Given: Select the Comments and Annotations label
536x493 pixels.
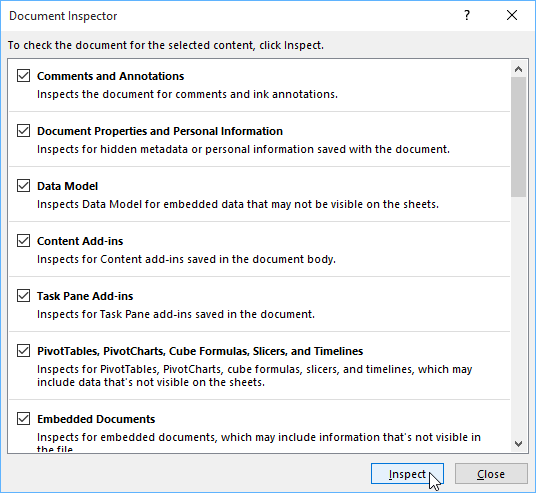Looking at the screenshot, I should (x=110, y=76).
